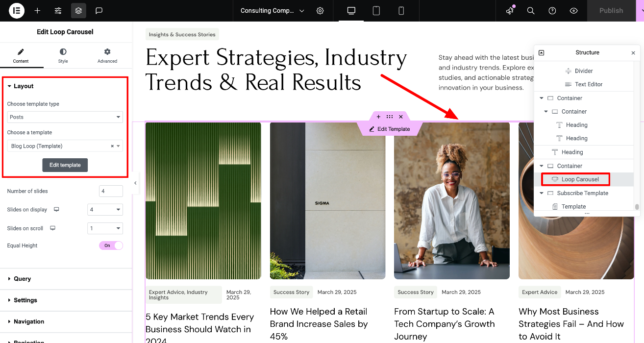Click title From Startup to Scale

[444, 324]
